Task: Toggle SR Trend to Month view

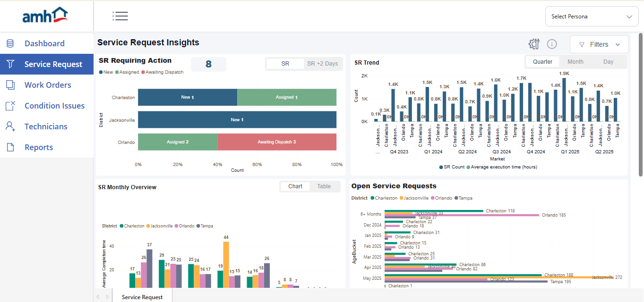Action: coord(575,62)
